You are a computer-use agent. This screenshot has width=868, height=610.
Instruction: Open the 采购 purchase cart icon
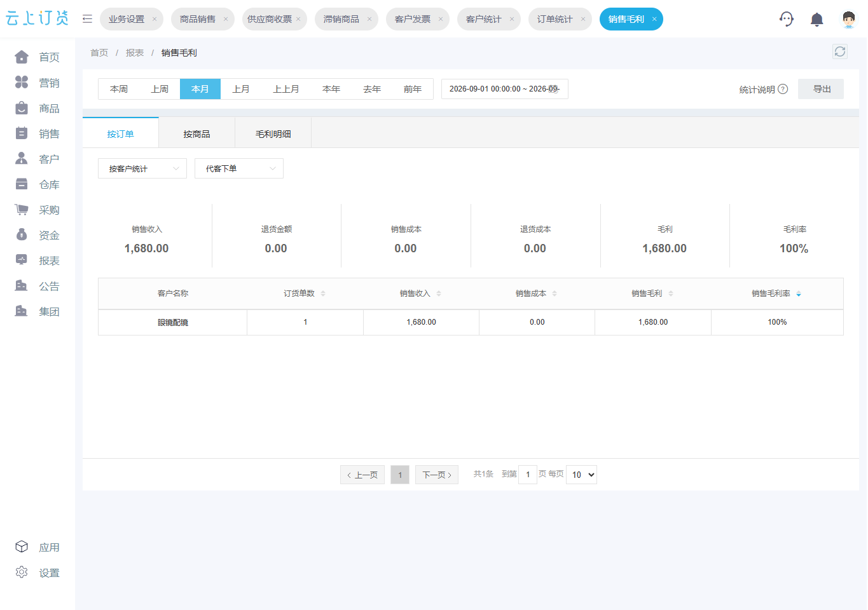coord(22,210)
